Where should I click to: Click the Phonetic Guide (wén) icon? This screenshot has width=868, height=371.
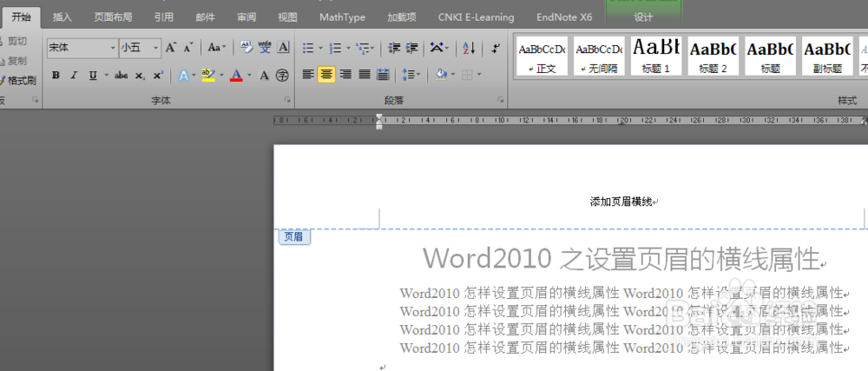(265, 48)
